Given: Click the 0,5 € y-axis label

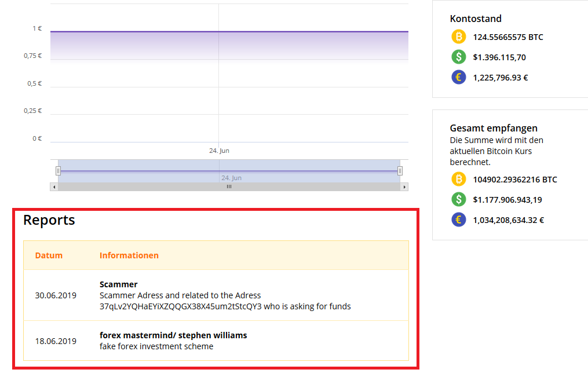Looking at the screenshot, I should (x=35, y=83).
